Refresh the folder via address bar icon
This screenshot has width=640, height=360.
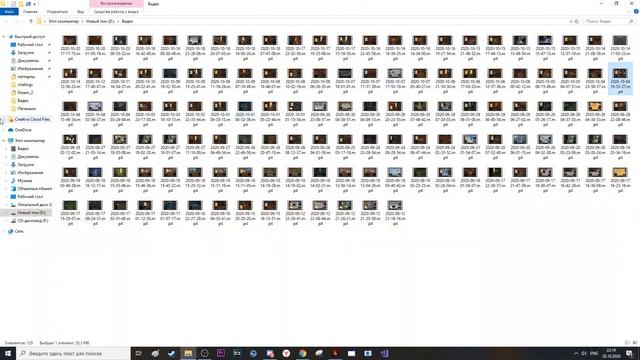[577, 21]
